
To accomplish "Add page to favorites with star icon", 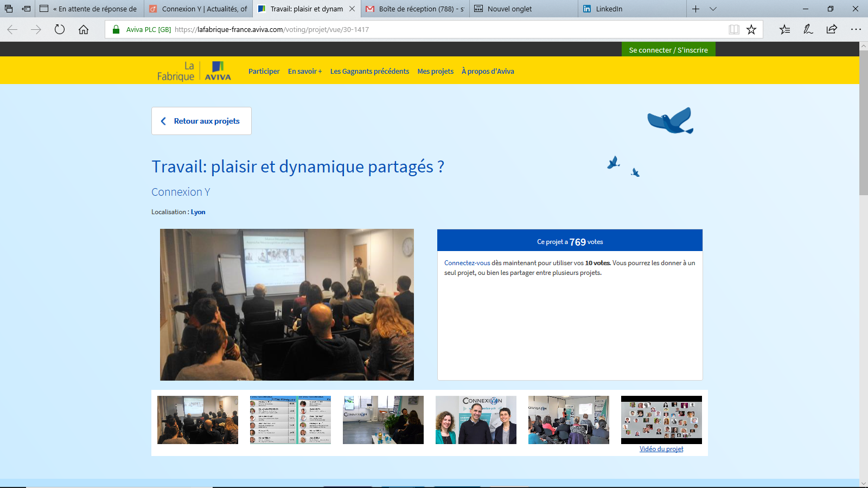I will (751, 29).
